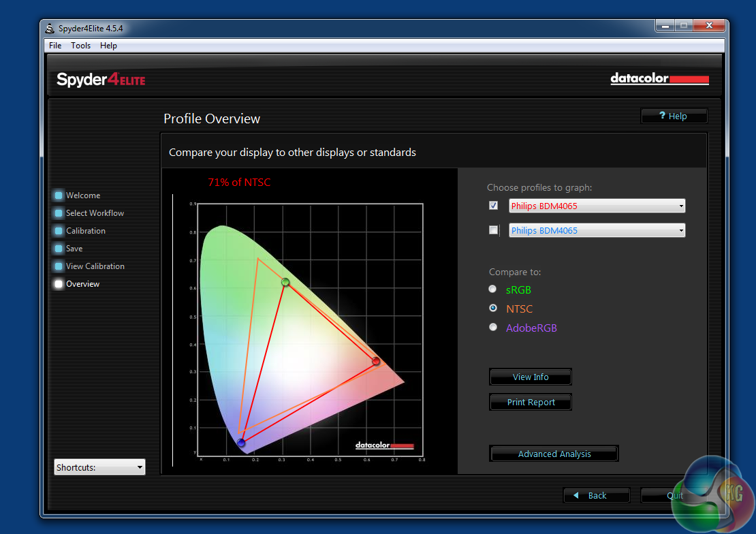Open the Tools menu

(x=80, y=46)
